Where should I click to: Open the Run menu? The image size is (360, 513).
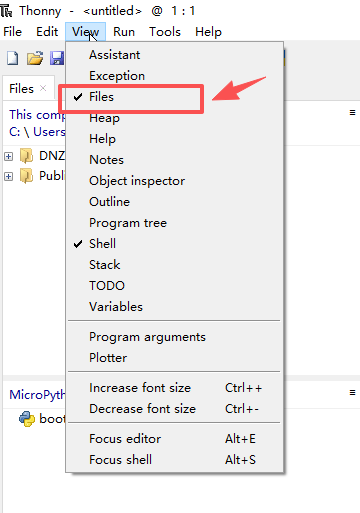124,32
